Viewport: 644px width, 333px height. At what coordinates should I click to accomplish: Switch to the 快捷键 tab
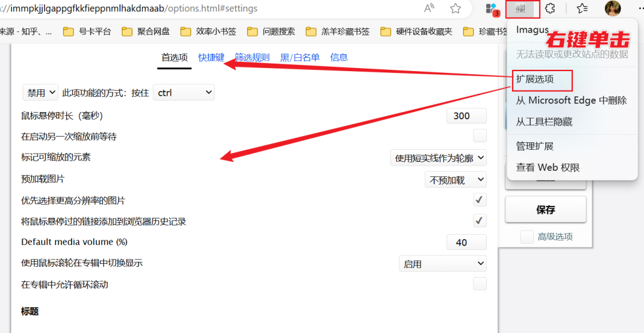[211, 57]
